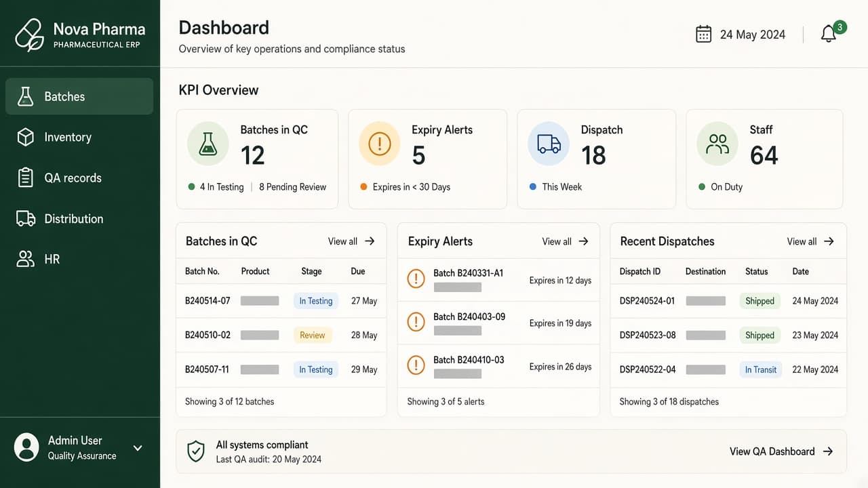The width and height of the screenshot is (868, 488).
Task: Click the 4 In Testing text
Action: click(x=222, y=187)
